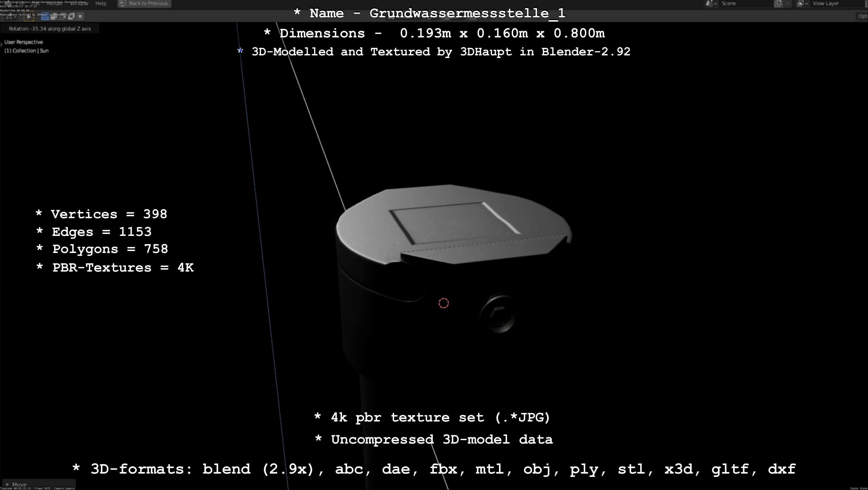Screen dimensions: 868x490
Task: Click the new scene copy icon
Action: click(778, 3)
